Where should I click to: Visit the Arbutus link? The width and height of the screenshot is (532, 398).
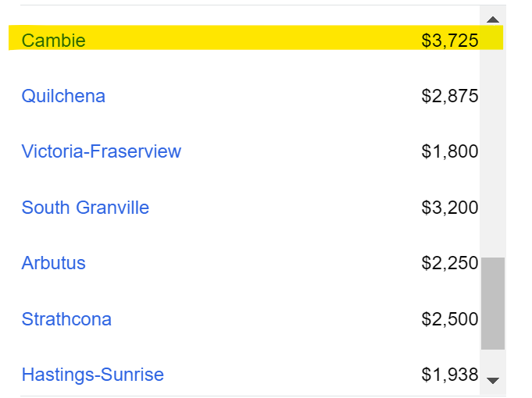pyautogui.click(x=54, y=263)
